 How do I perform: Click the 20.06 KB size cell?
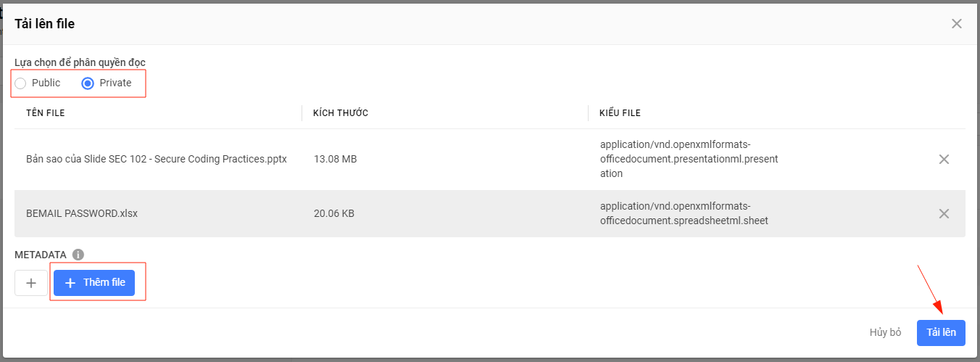pyautogui.click(x=334, y=214)
